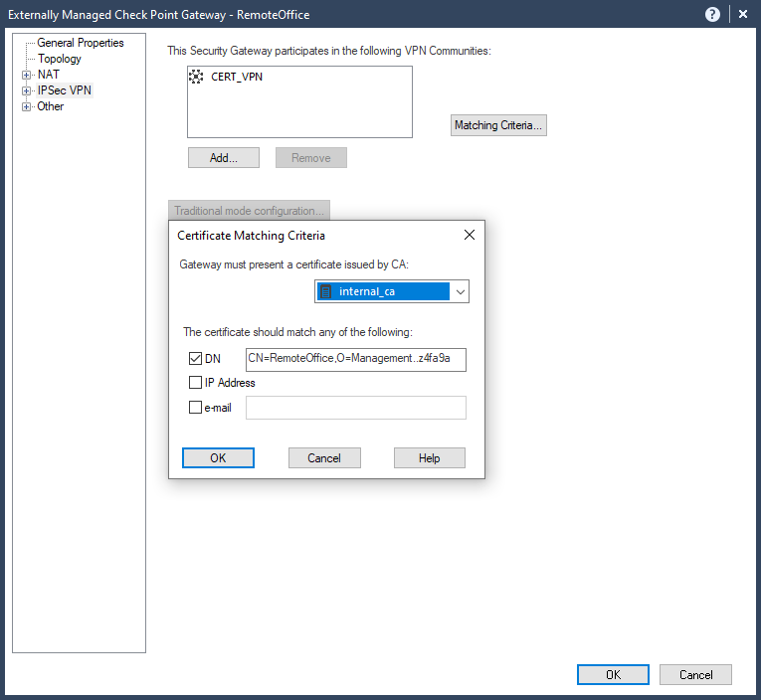Click OK in Certificate Matching Criteria dialog

click(x=218, y=457)
